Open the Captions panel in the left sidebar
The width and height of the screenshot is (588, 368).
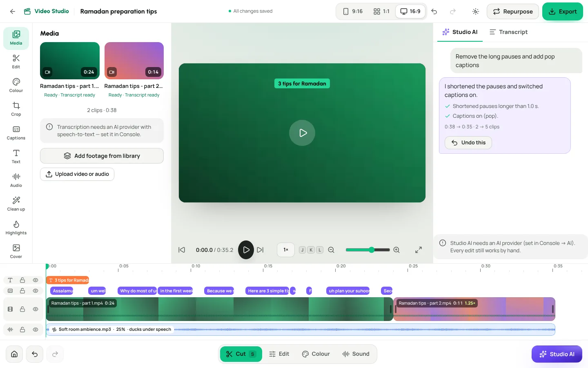[x=16, y=133]
